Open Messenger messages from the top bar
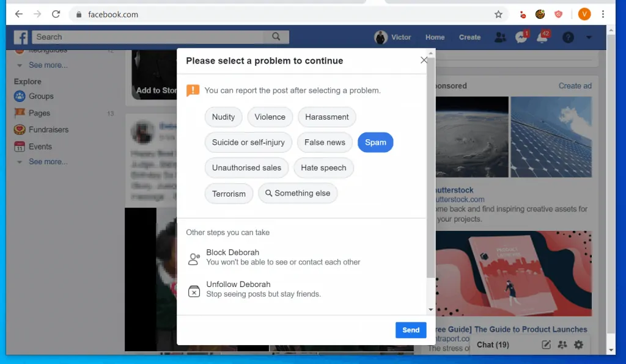Screen dimensions: 626x364 [x=521, y=37]
